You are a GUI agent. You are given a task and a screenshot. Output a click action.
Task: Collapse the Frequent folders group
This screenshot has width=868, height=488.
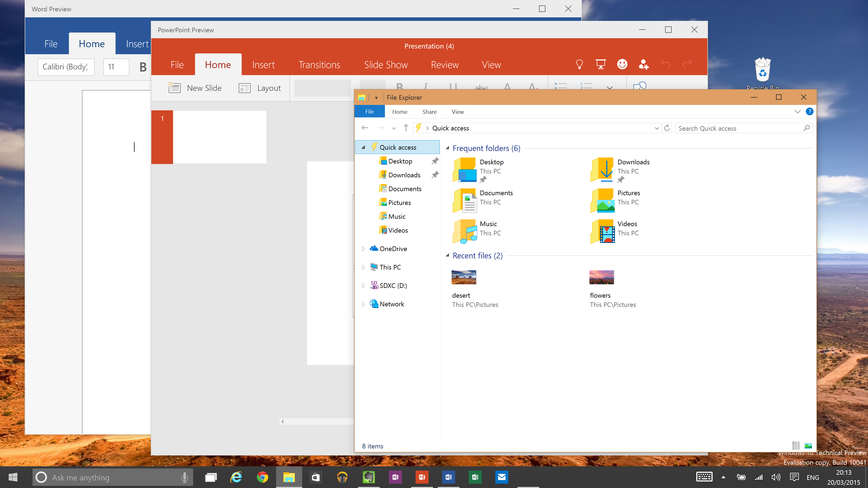(448, 148)
